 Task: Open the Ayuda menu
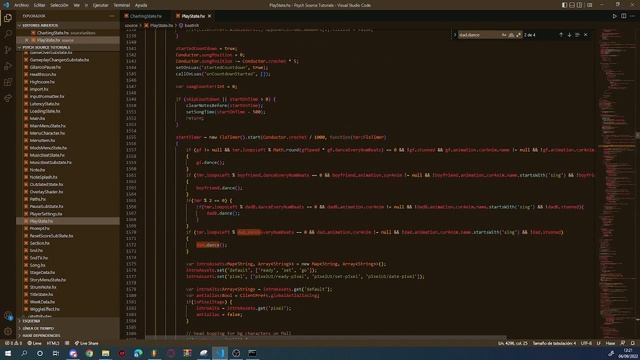point(141,5)
